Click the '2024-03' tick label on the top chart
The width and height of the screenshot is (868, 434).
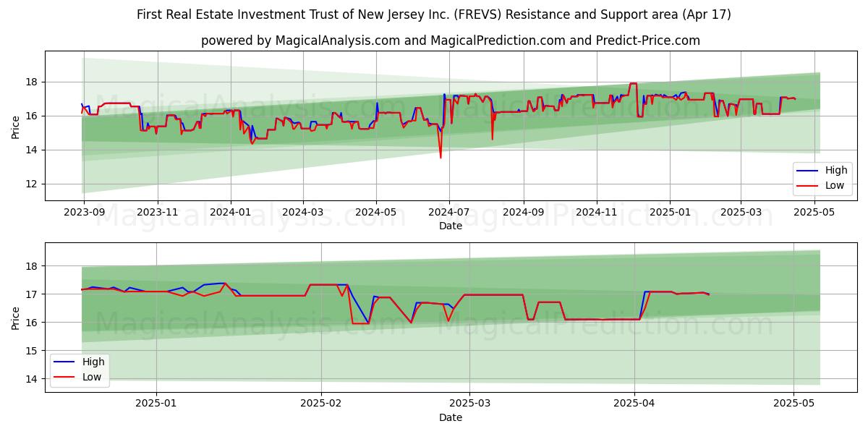(302, 213)
